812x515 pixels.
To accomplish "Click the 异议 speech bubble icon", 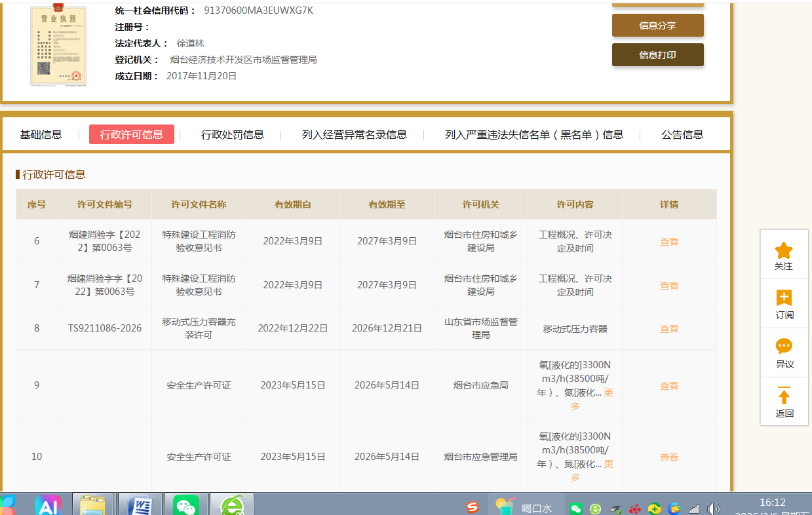I will (x=784, y=347).
